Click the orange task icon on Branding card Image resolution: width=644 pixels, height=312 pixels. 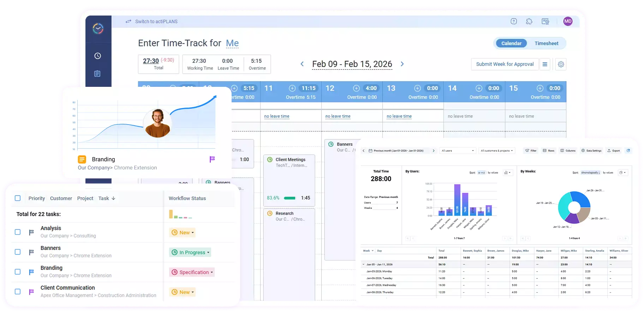click(82, 160)
